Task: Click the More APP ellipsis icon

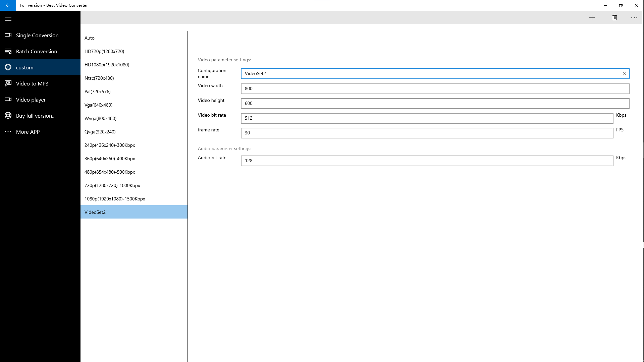Action: click(8, 132)
